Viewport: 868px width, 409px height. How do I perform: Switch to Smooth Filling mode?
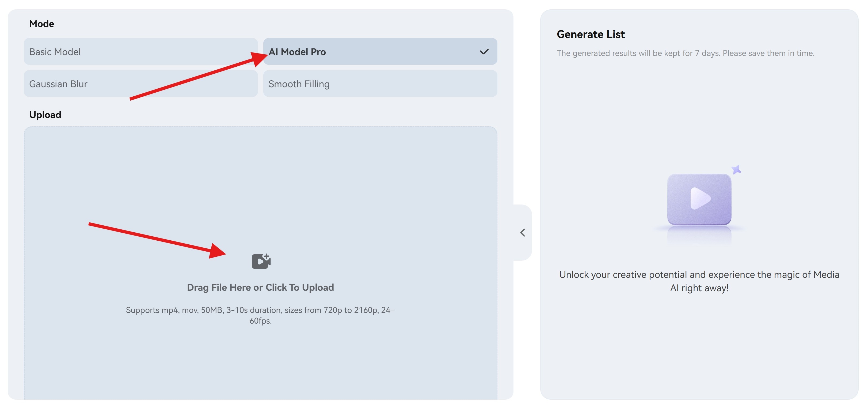point(380,84)
